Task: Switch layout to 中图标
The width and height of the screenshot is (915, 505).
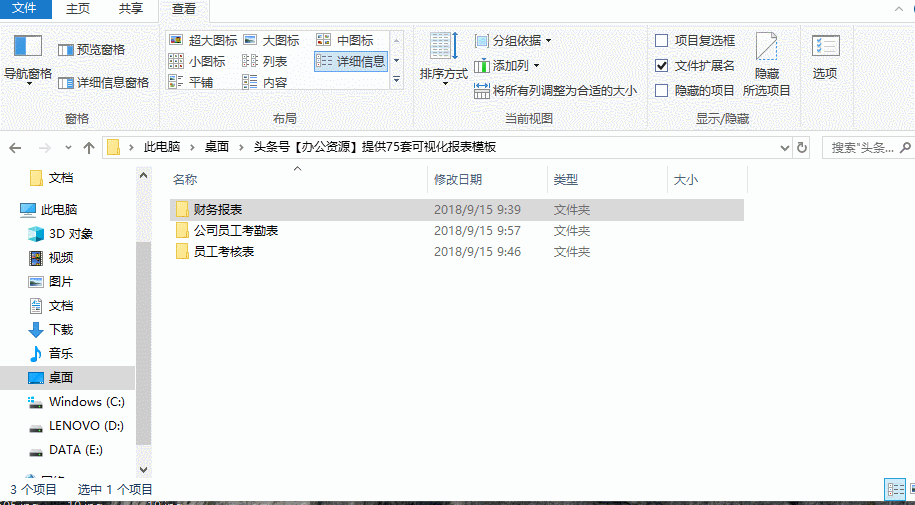Action: [345, 40]
